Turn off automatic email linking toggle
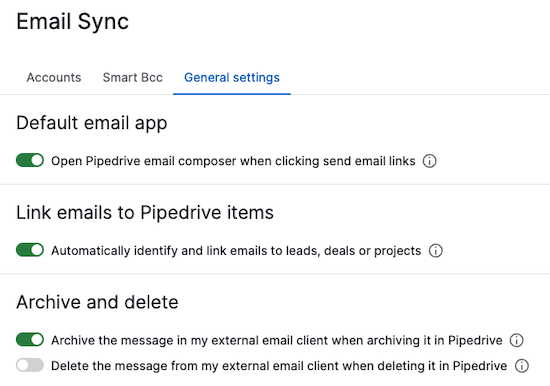The width and height of the screenshot is (550, 386). (x=30, y=250)
